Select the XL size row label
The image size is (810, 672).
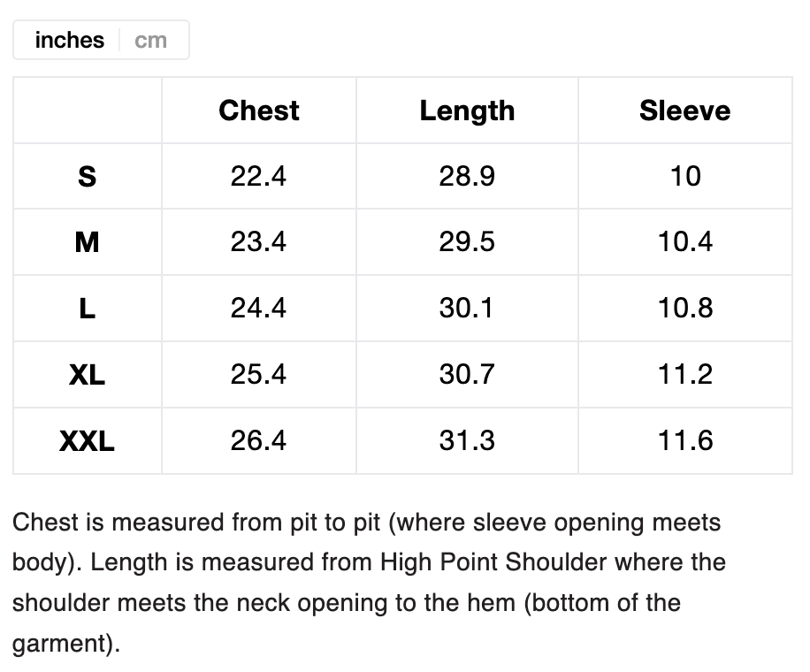point(87,375)
